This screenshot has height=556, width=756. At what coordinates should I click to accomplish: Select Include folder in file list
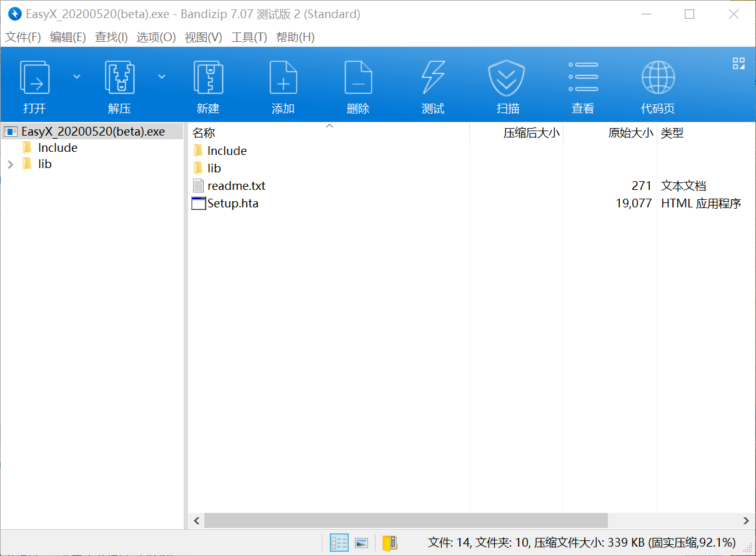point(227,151)
